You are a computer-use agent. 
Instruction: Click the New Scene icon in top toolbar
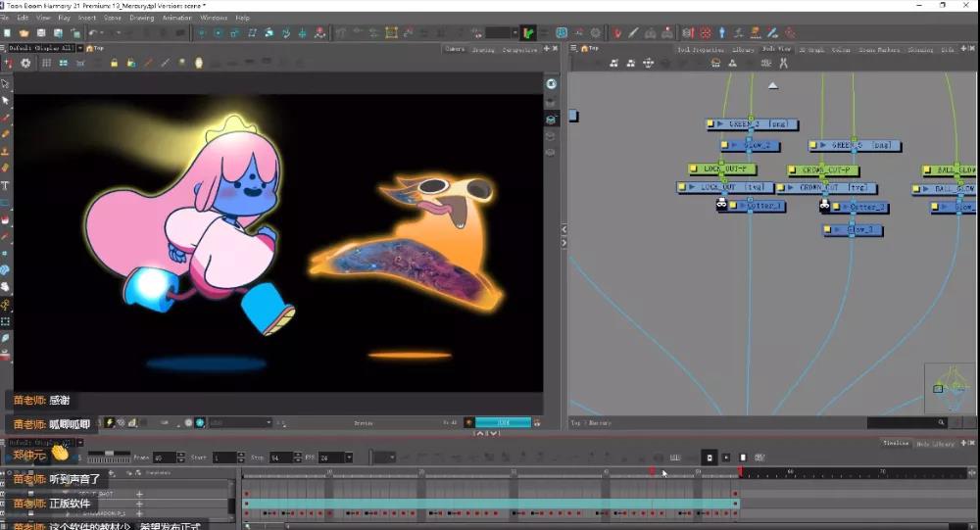(x=8, y=33)
